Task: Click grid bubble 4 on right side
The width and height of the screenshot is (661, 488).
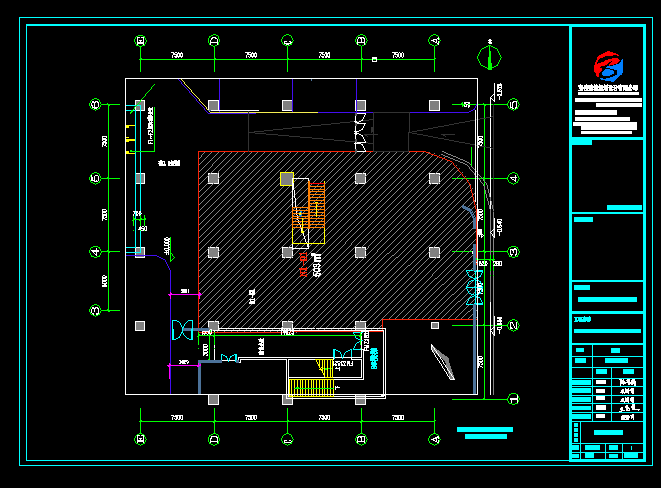Action: [x=513, y=178]
